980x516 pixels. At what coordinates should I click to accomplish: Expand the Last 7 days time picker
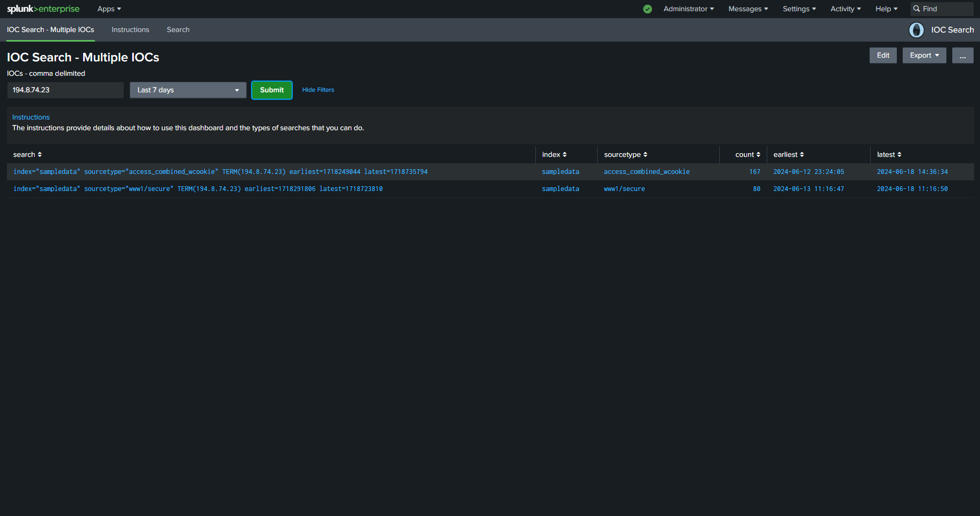[188, 90]
